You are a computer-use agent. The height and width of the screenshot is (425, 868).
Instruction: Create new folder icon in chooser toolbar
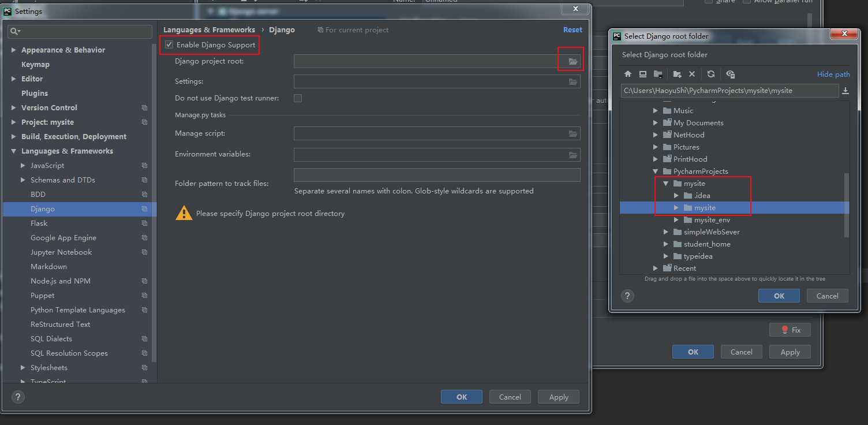click(x=678, y=74)
